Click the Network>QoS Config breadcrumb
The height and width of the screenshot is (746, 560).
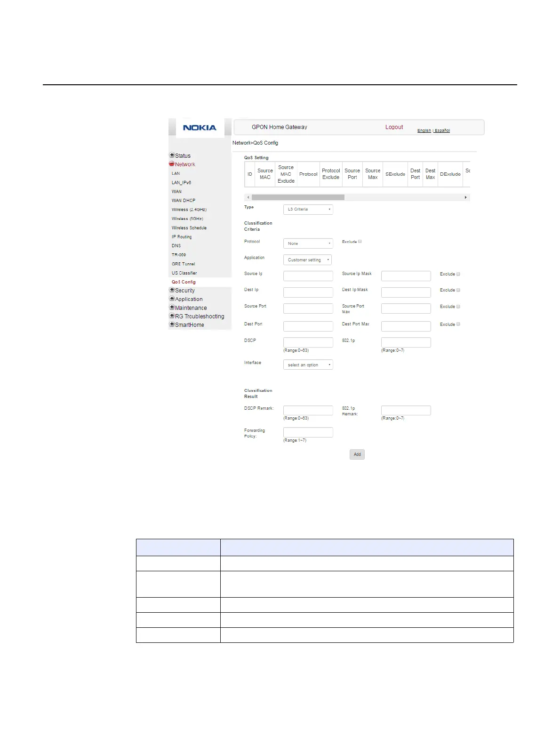coord(256,143)
